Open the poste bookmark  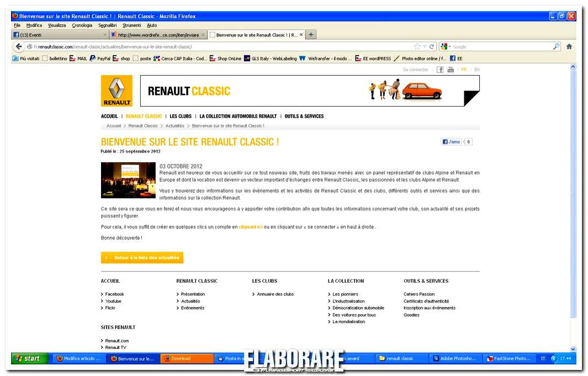click(142, 59)
